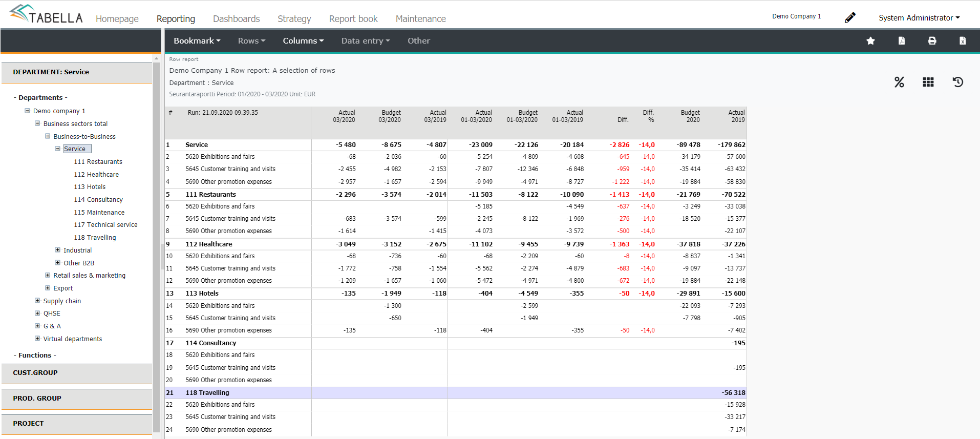
Task: Expand the Industrial tree node
Action: (58, 250)
